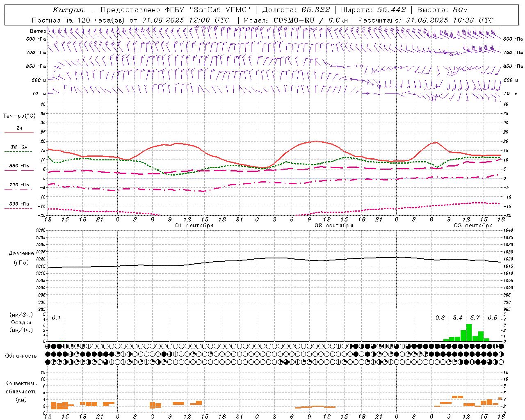The image size is (525, 420).
Task: Click the 01 сентября date label
Action: [x=194, y=226]
